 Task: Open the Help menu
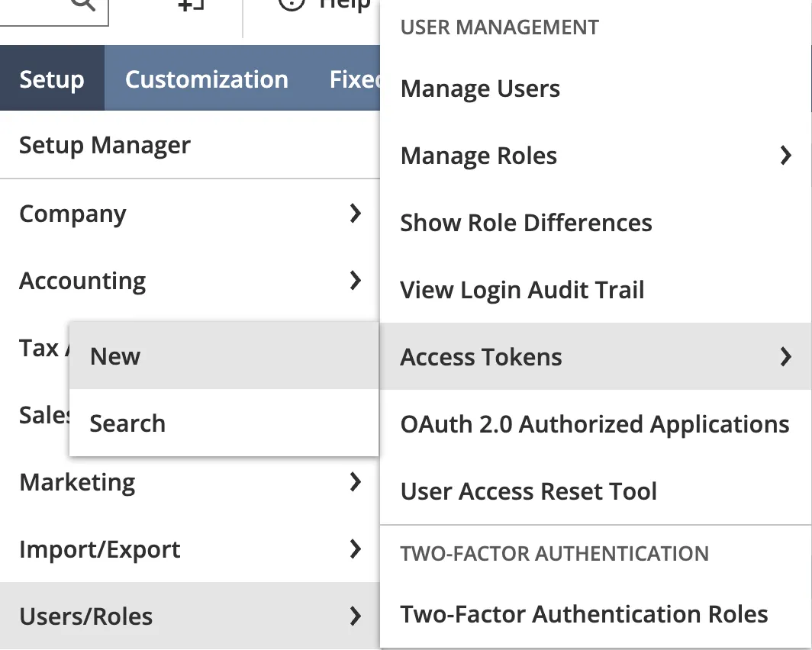point(324,4)
